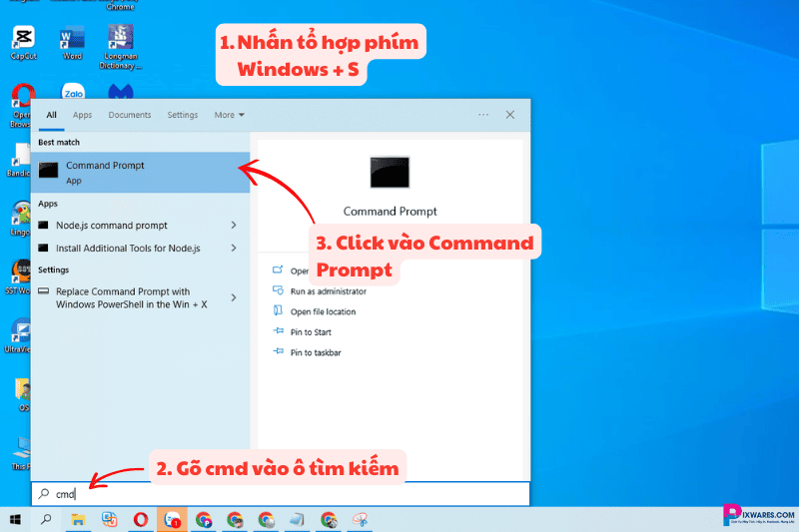This screenshot has width=799, height=532.
Task: Select the Settings search tab
Action: click(183, 115)
